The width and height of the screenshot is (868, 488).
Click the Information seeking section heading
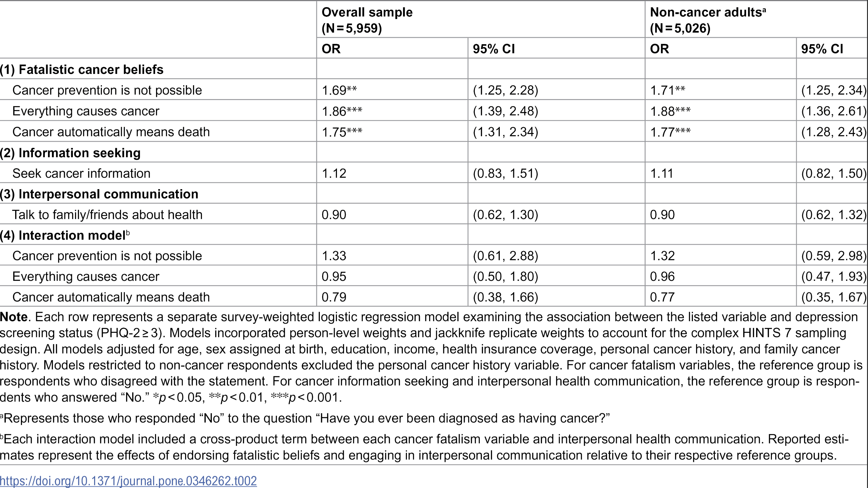click(70, 153)
